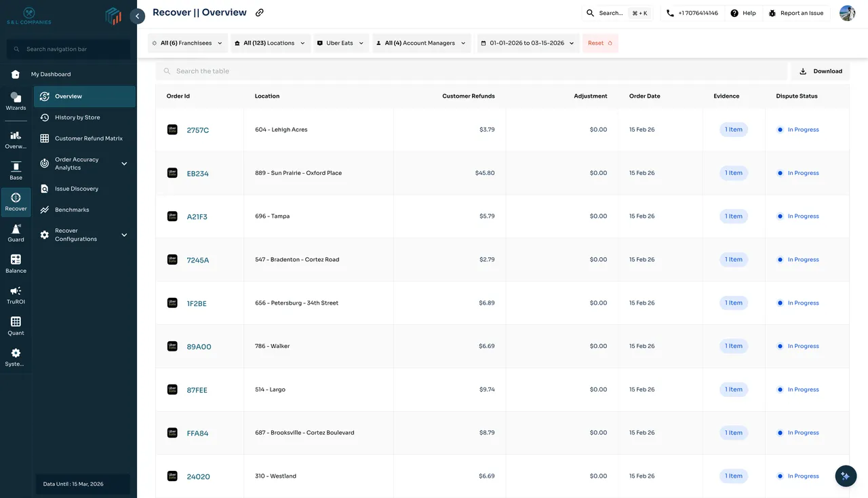View 1 Item evidence for Tampa row
This screenshot has height=498, width=868.
(x=734, y=216)
